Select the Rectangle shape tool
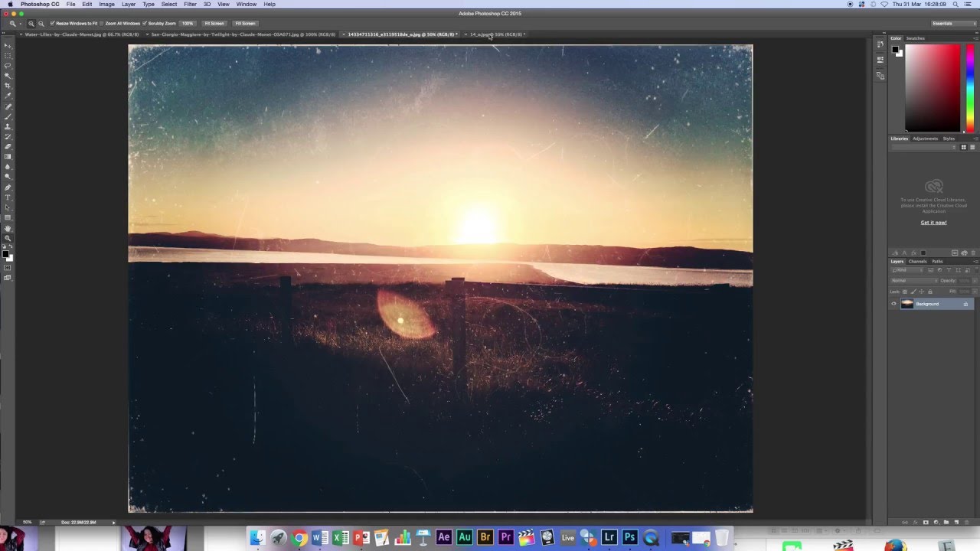 [7, 217]
